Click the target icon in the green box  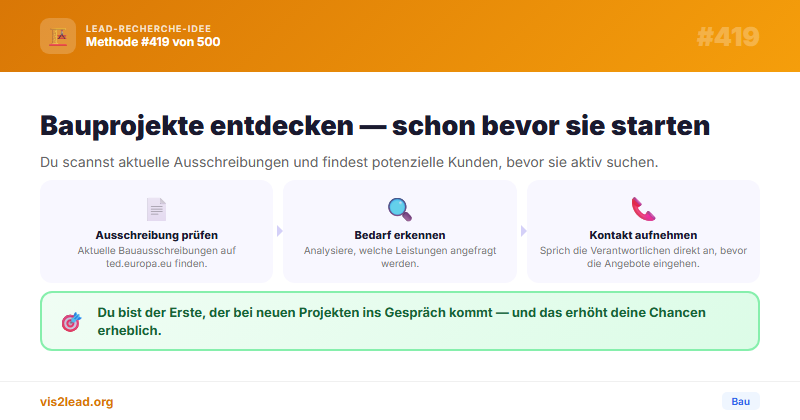coord(71,322)
